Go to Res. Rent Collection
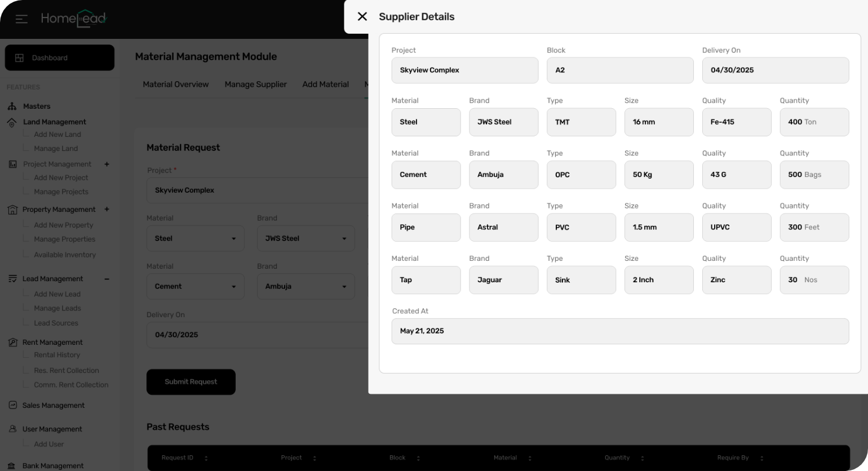868x471 pixels. [x=67, y=371]
